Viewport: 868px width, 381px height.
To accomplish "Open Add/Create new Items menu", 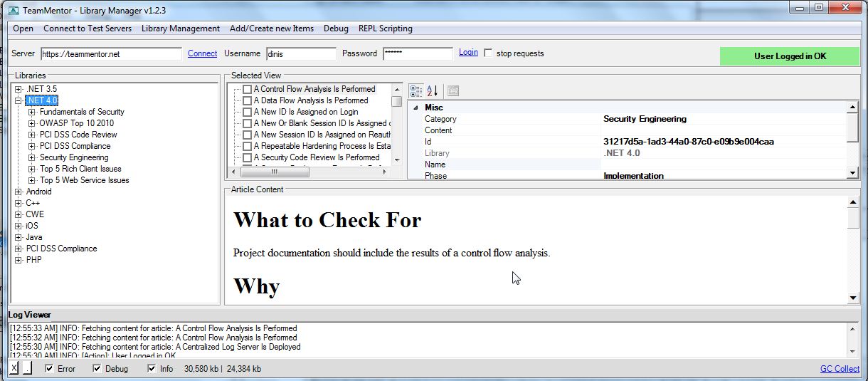I will click(x=272, y=28).
